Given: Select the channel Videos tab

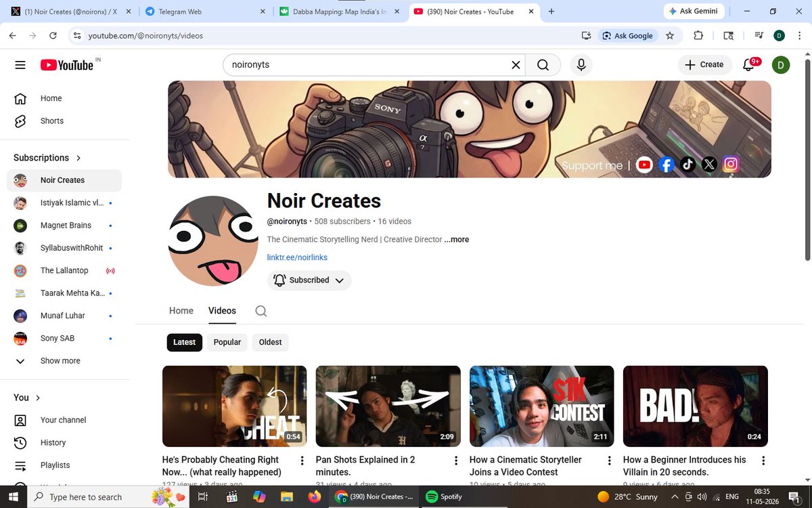Looking at the screenshot, I should 222,310.
